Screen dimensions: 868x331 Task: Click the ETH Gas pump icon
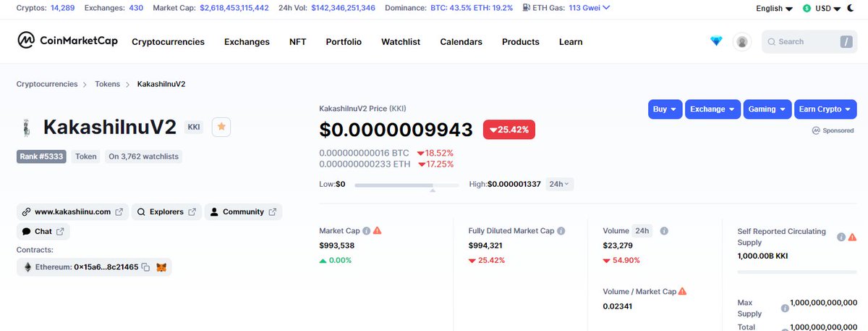click(x=528, y=8)
